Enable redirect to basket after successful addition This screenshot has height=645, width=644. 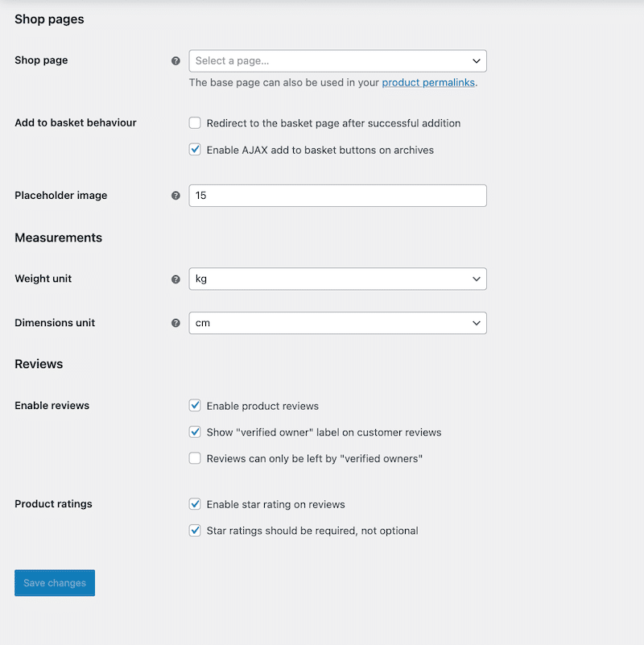194,123
